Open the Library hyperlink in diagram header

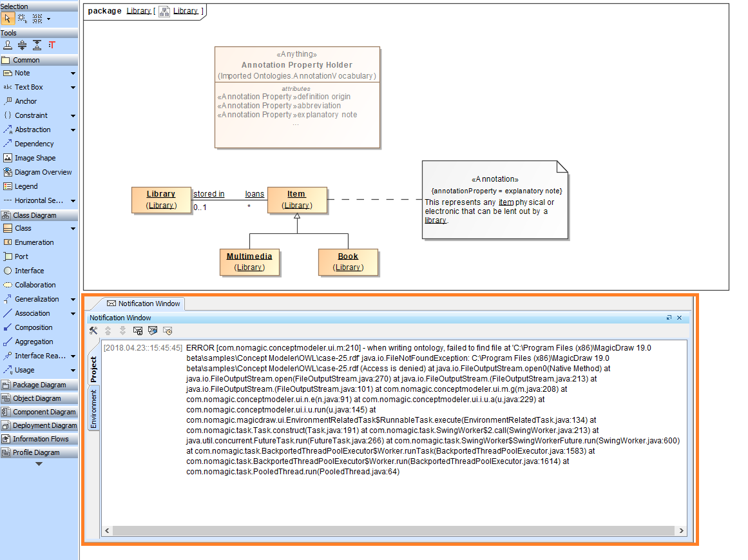click(x=139, y=11)
